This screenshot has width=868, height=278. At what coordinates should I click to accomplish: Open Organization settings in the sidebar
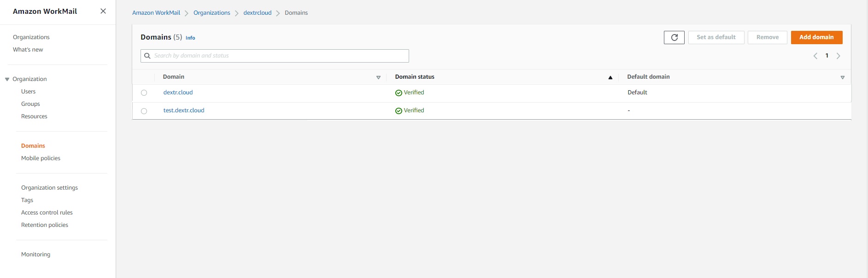[49, 188]
